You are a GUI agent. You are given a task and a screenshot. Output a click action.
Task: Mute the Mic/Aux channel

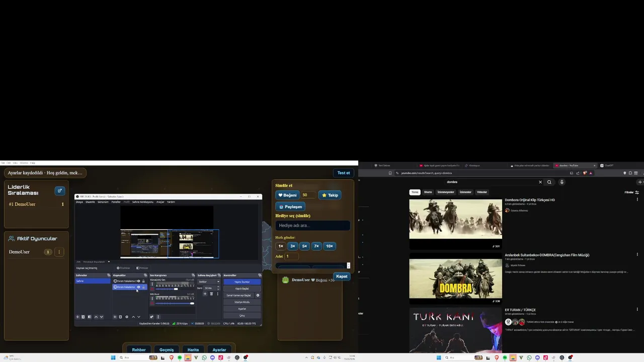pos(152,303)
